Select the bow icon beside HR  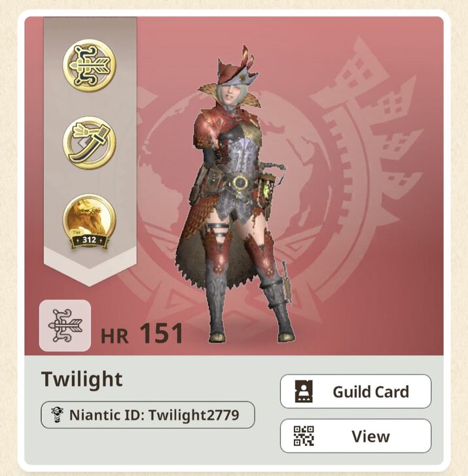(x=65, y=326)
